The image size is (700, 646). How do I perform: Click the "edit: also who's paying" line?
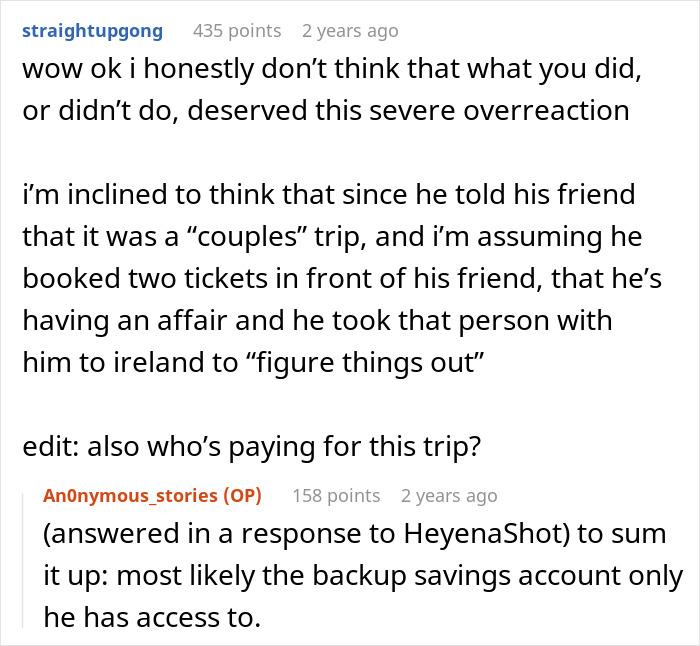pos(252,446)
